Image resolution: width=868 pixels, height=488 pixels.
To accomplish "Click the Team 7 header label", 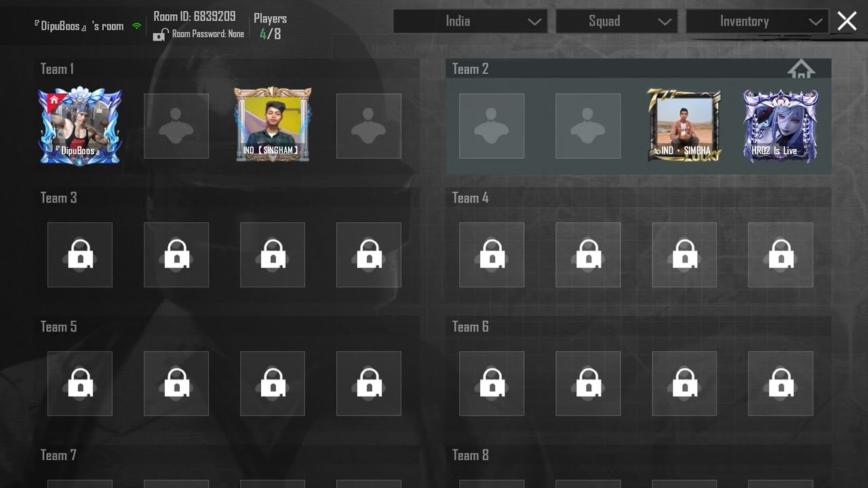I will (x=58, y=455).
